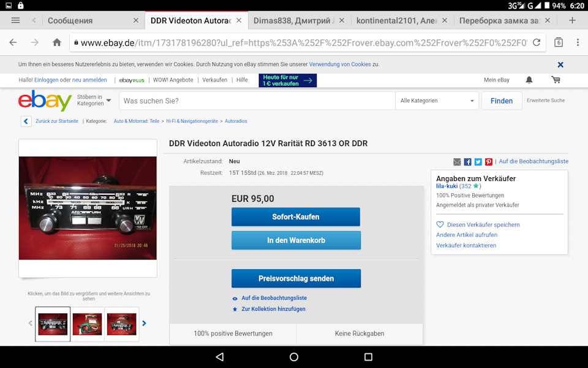Click the Sofort-Kaufen button

(296, 217)
